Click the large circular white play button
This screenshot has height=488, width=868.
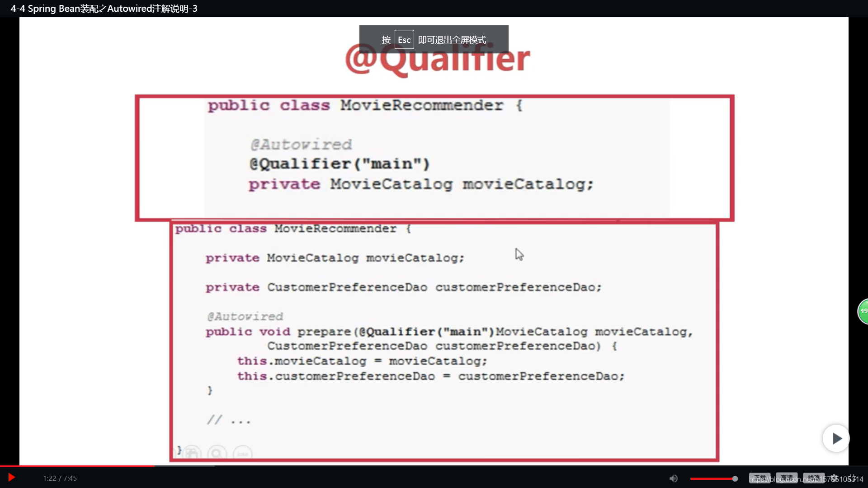point(836,438)
